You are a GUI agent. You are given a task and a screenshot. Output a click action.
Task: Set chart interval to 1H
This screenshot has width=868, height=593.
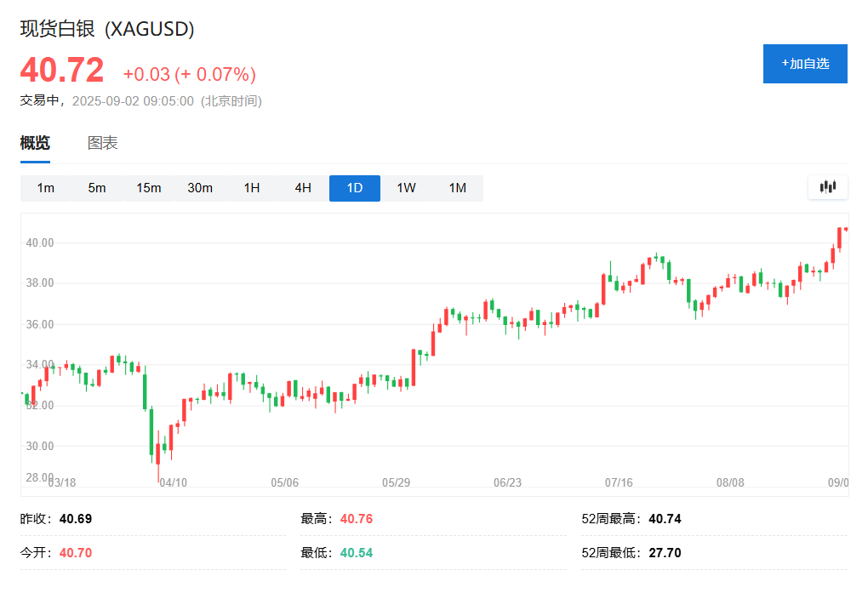pyautogui.click(x=252, y=188)
